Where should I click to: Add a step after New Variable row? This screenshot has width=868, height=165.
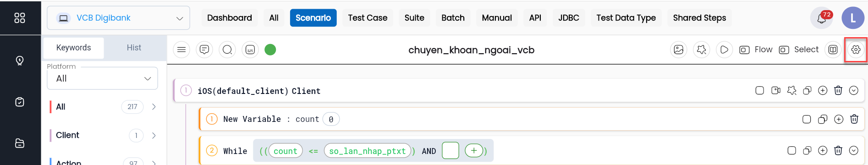(839, 119)
